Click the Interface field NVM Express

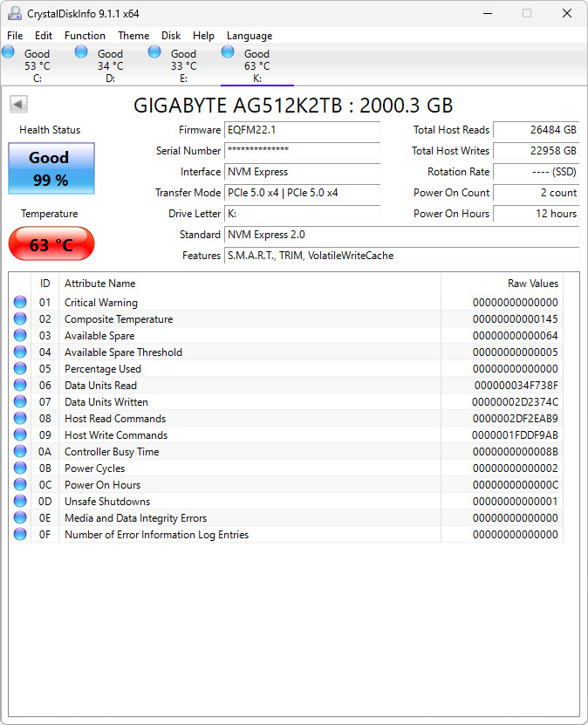click(303, 172)
